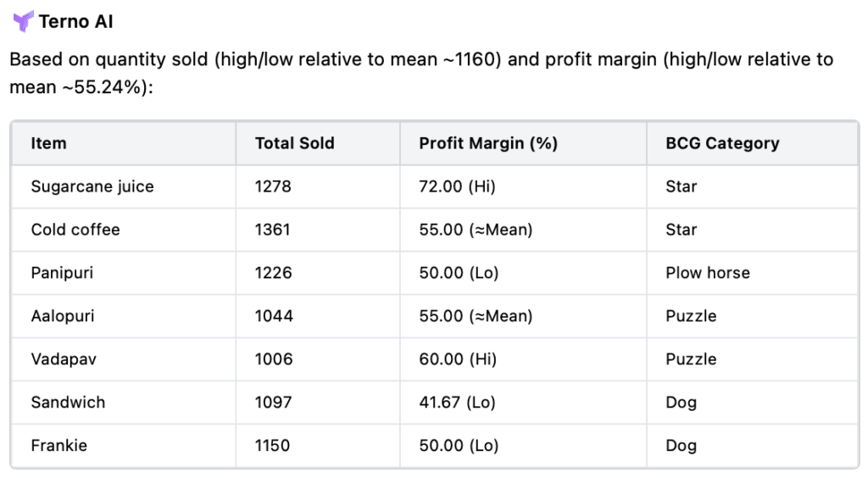Click the 1278 total sold cell
Viewport: 868px width, 478px height.
[x=273, y=186]
